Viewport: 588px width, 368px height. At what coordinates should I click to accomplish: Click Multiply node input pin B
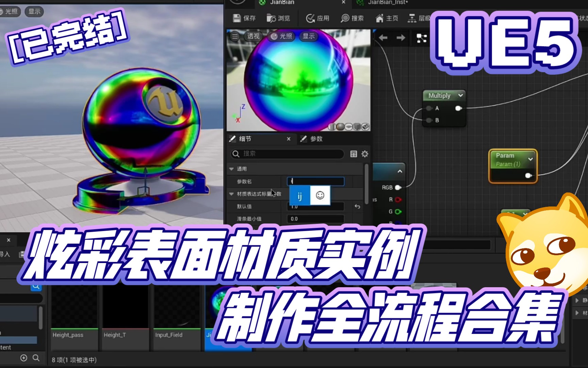tap(429, 120)
